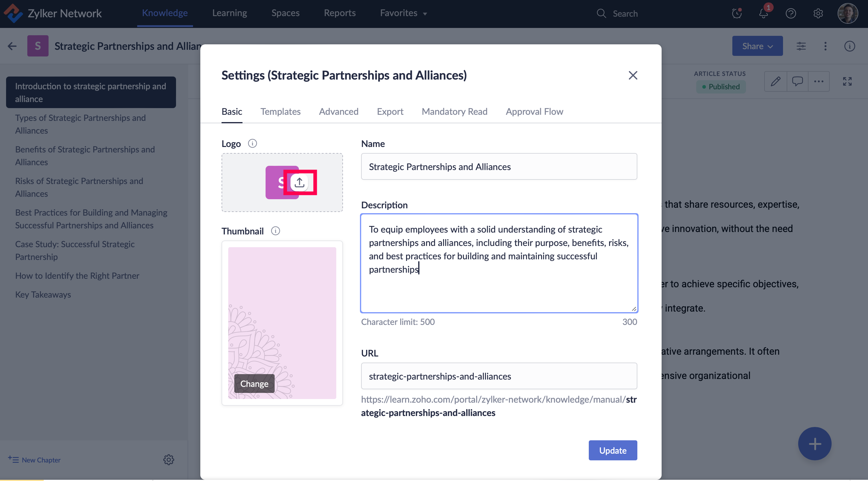Select the Basic settings tab

pyautogui.click(x=232, y=111)
